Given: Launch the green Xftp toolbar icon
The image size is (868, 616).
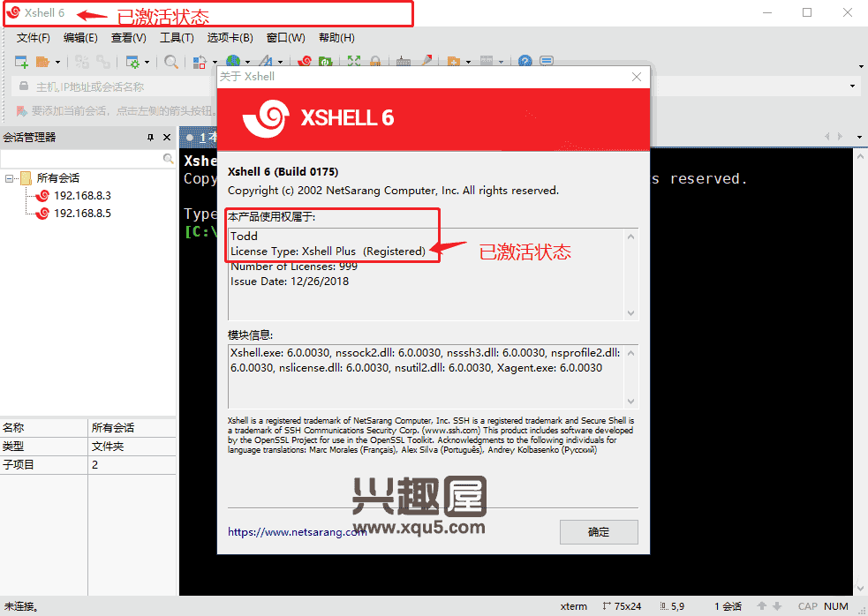Looking at the screenshot, I should coord(326,61).
